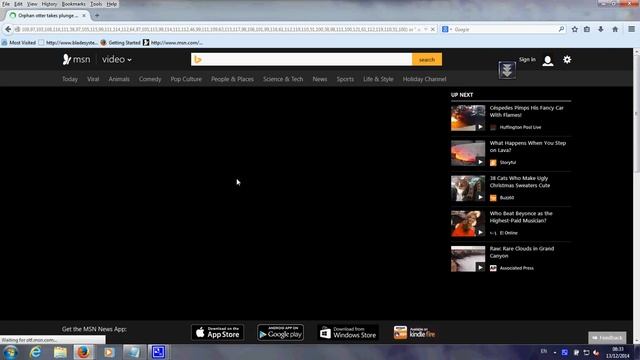Viewport: 640px width, 360px height.
Task: Click 'Who Beat Beyonce' video title
Action: click(x=521, y=217)
